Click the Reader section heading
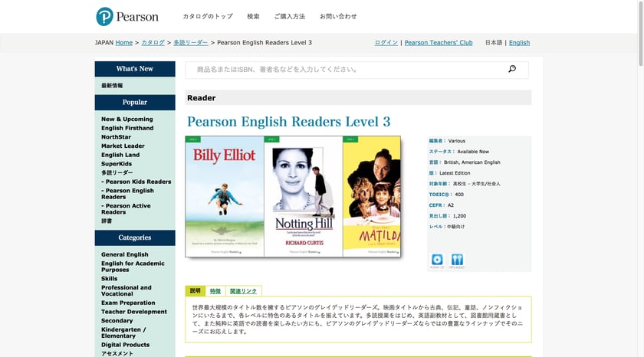The height and width of the screenshot is (357, 644). [201, 98]
